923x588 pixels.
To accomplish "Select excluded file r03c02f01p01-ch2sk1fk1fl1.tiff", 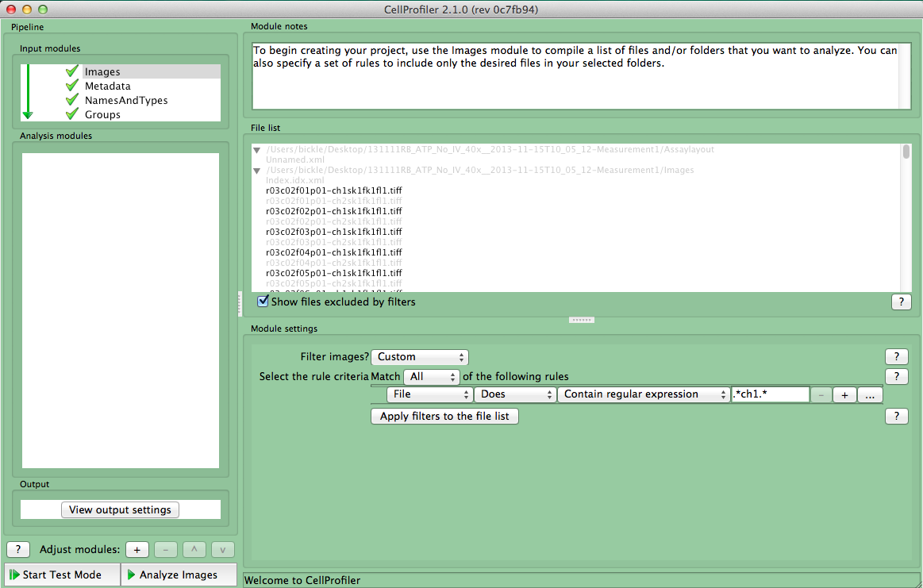I will [334, 201].
